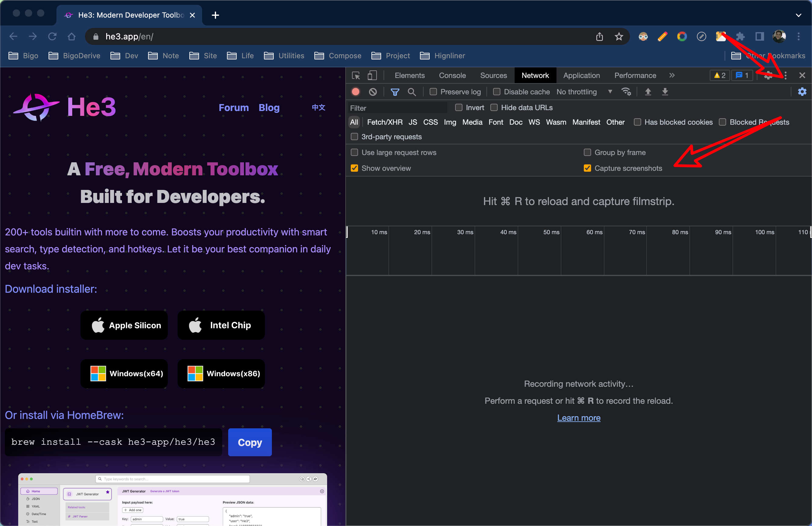This screenshot has width=812, height=526.
Task: Check the Disable cache option
Action: click(497, 92)
